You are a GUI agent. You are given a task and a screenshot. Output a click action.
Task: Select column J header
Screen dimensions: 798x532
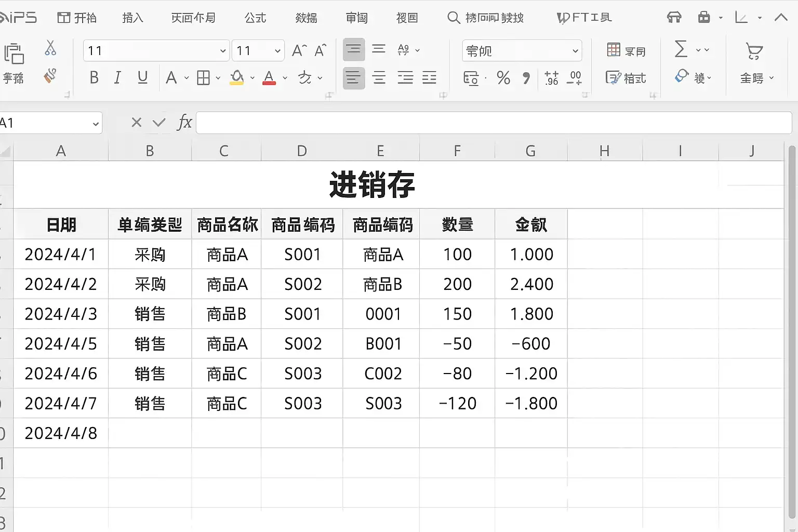(x=751, y=151)
